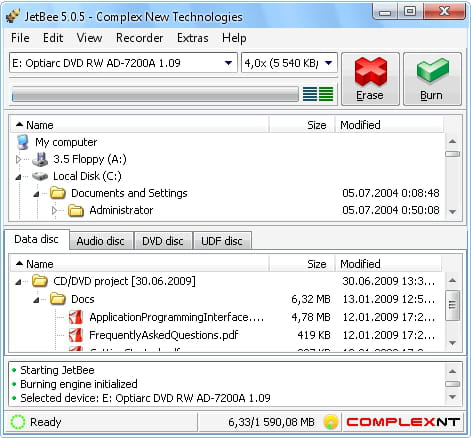Viewport: 471px width, 438px height.
Task: Collapse the Docs folder in project
Action: (x=36, y=300)
